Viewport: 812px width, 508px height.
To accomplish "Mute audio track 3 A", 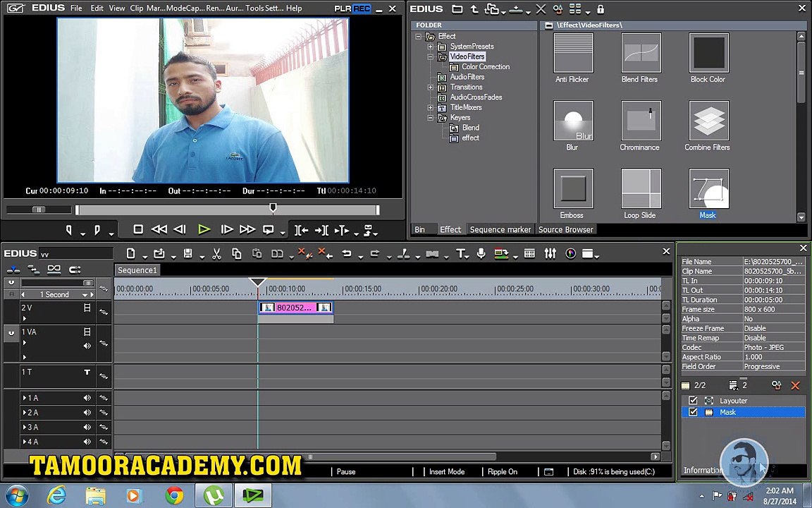I will tap(87, 427).
